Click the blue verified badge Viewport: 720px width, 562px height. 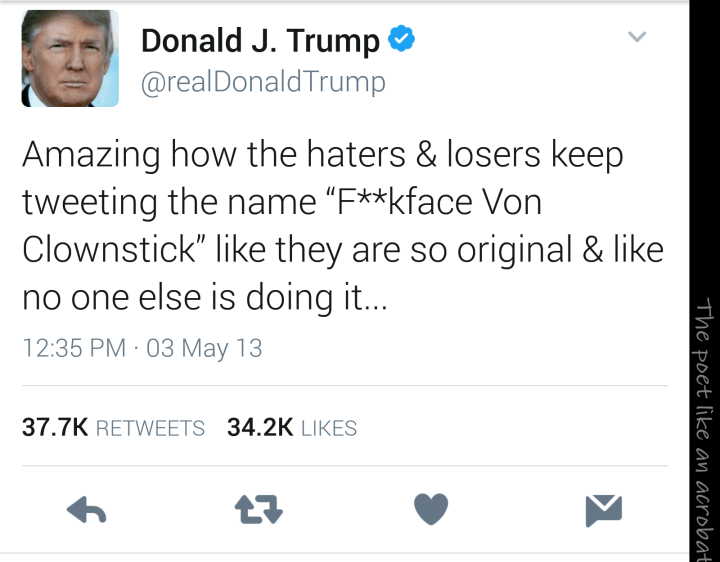(x=401, y=40)
